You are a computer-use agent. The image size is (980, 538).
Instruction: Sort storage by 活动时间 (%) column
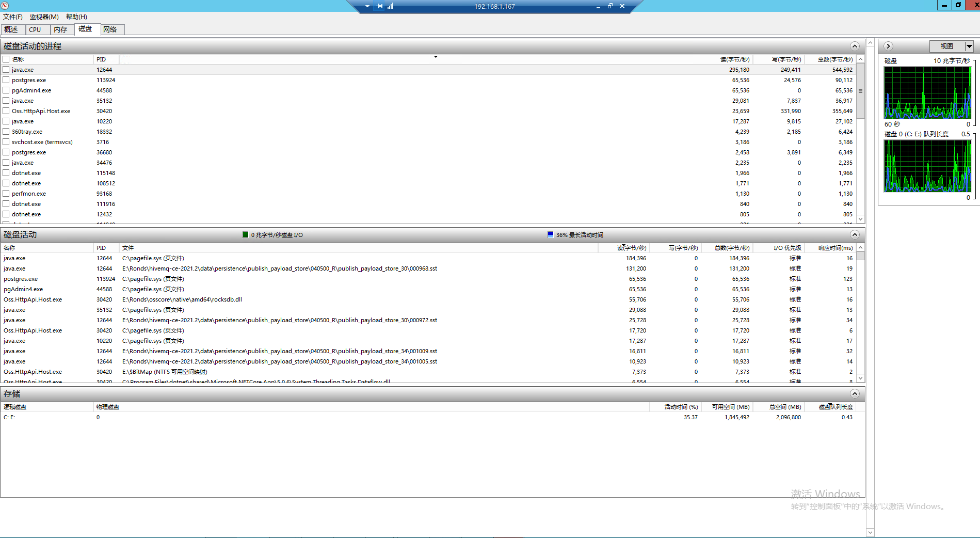point(676,407)
